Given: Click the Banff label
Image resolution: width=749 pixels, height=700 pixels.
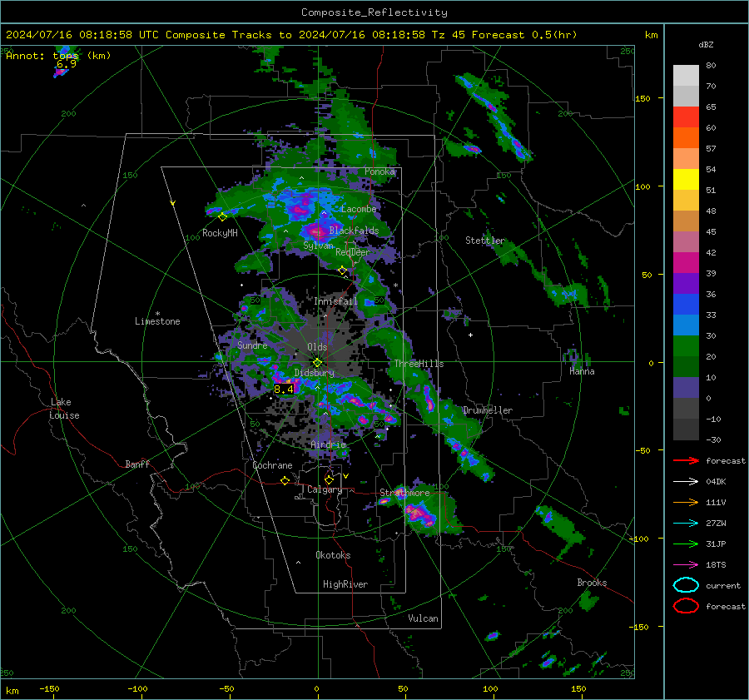Looking at the screenshot, I should [137, 464].
